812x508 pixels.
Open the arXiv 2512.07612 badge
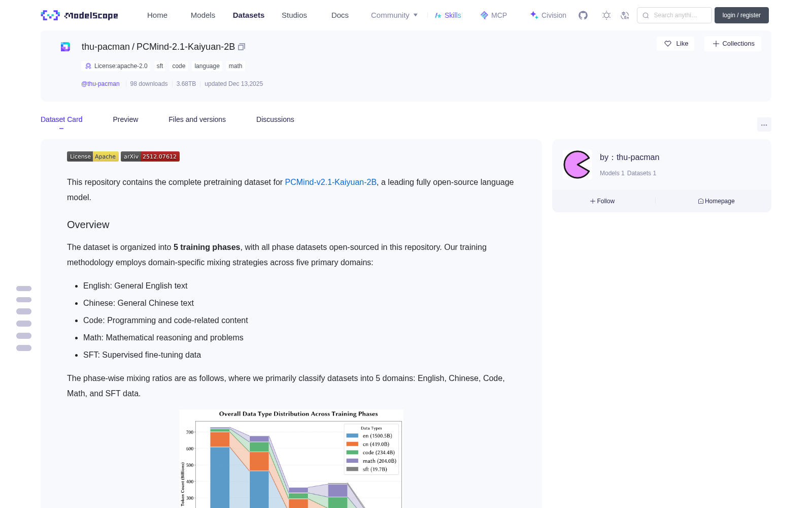[150, 156]
